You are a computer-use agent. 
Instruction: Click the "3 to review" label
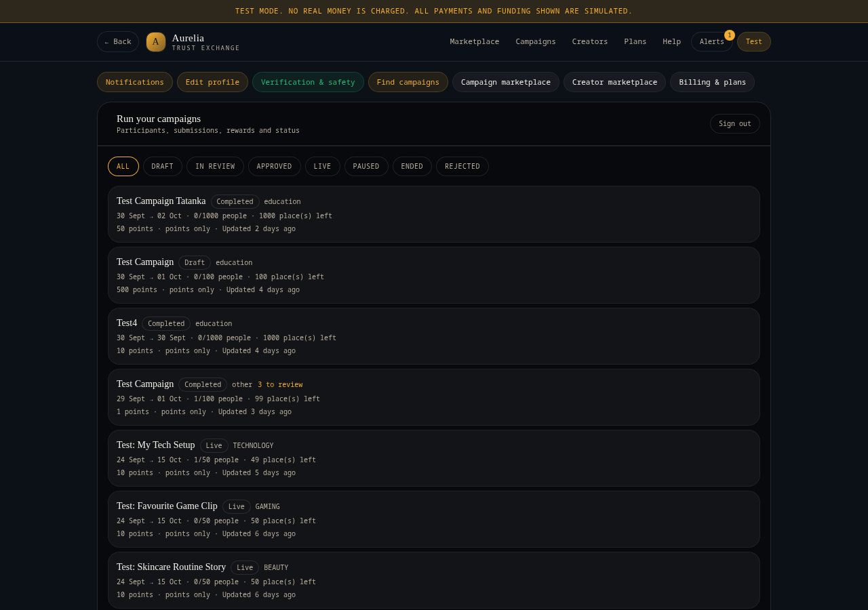point(280,385)
